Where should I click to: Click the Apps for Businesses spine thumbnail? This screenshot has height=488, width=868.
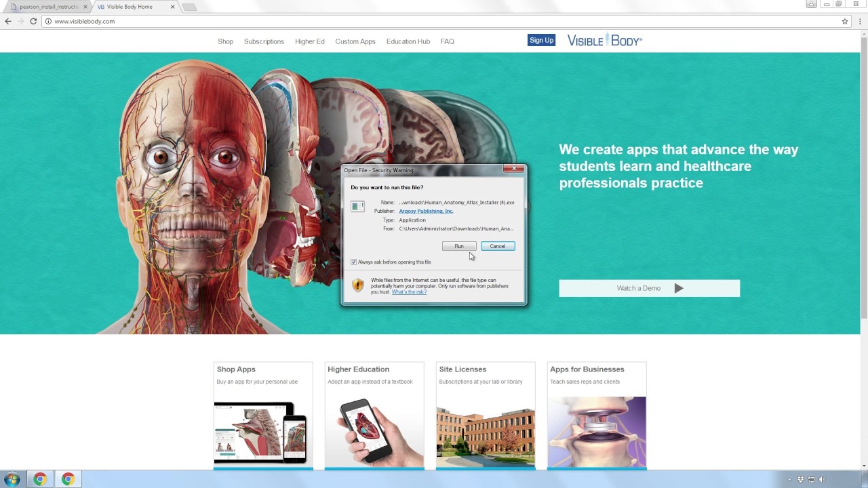(x=597, y=432)
